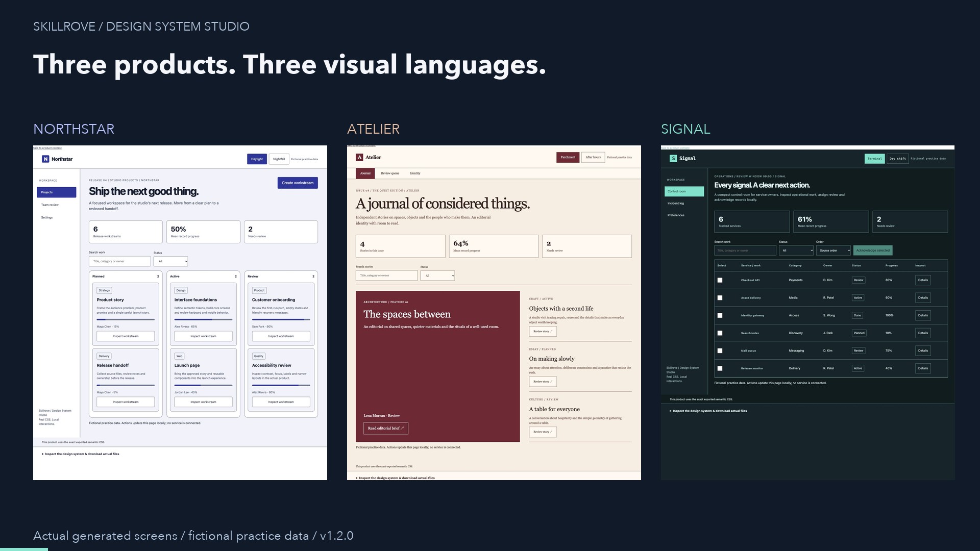Open the Atelier Status dropdown
Screen dimensions: 980x551
pos(437,275)
